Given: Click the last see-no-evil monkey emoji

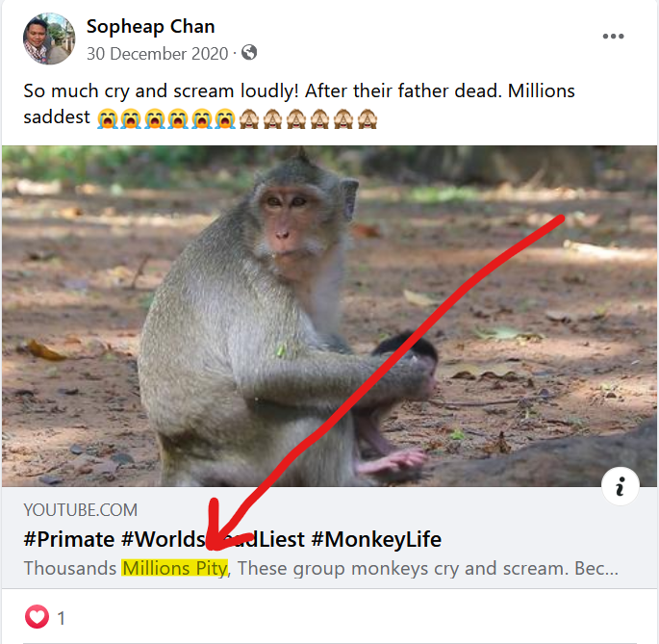Looking at the screenshot, I should [x=367, y=119].
